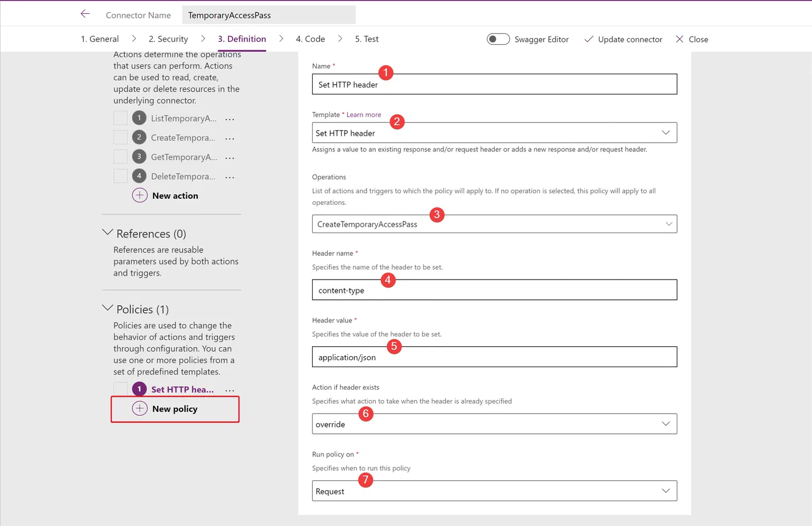812x526 pixels.
Task: Select numbered badge 2 of CreateTempora...
Action: pyautogui.click(x=139, y=137)
